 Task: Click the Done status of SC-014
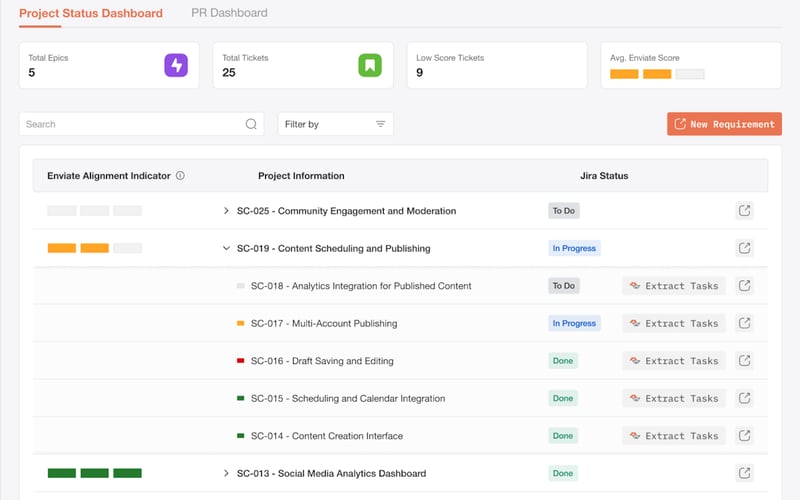click(563, 436)
